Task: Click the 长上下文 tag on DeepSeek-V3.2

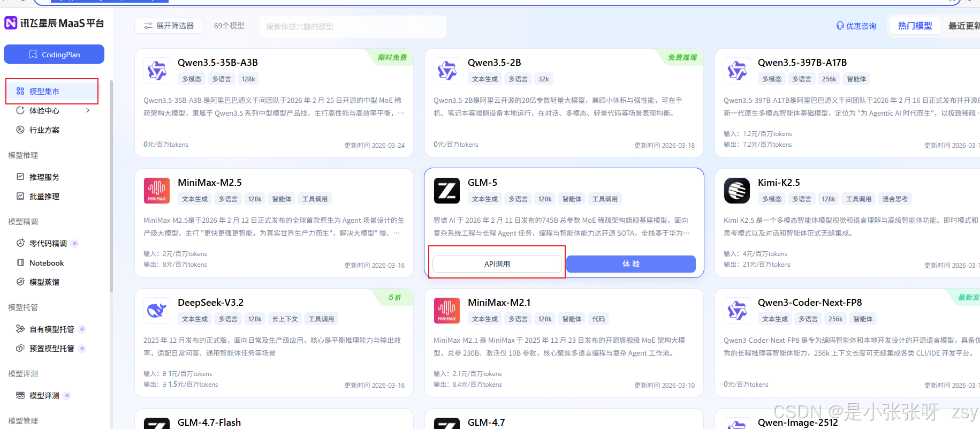Action: (285, 319)
